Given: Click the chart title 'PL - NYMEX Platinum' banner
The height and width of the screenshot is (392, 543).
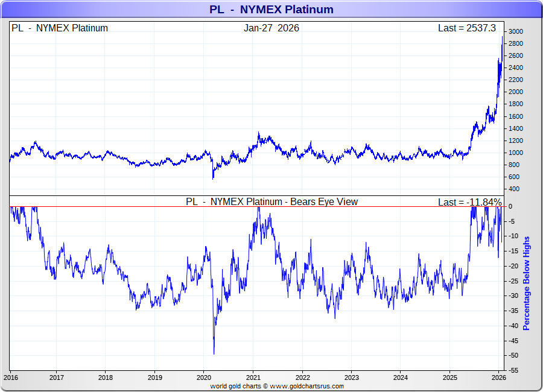Looking at the screenshot, I should click(x=271, y=10).
